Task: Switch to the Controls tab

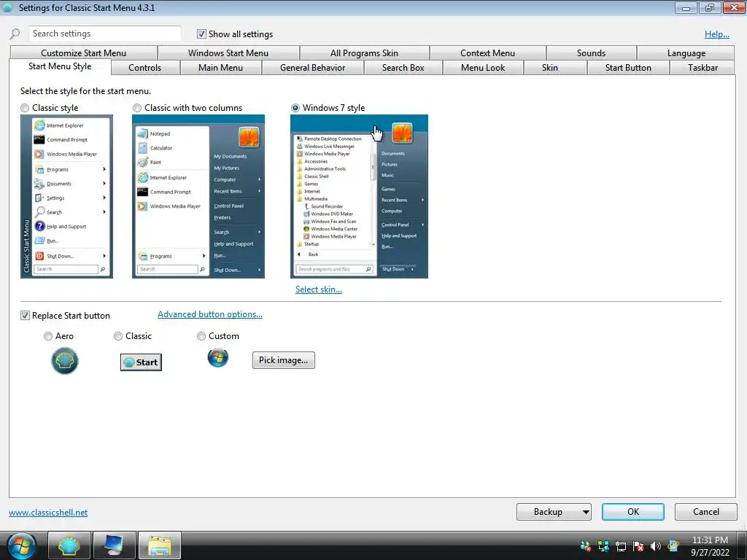Action: 145,68
